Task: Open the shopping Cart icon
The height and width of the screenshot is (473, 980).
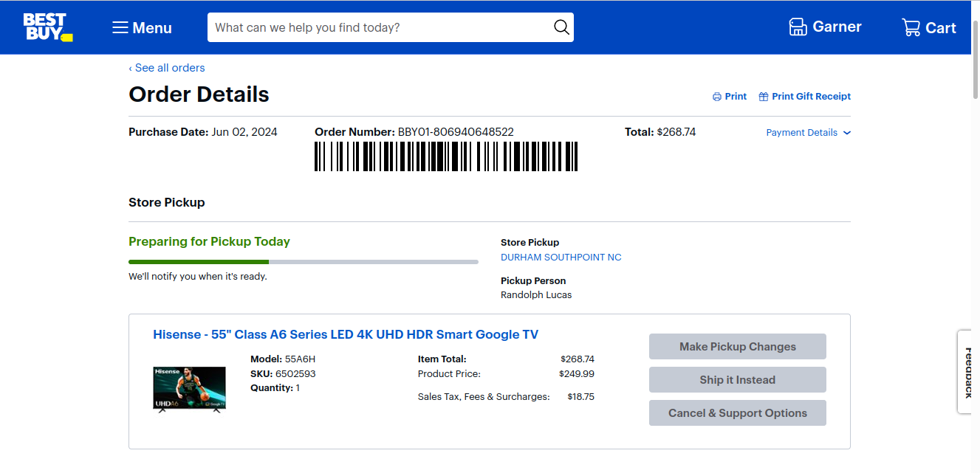Action: click(x=911, y=28)
